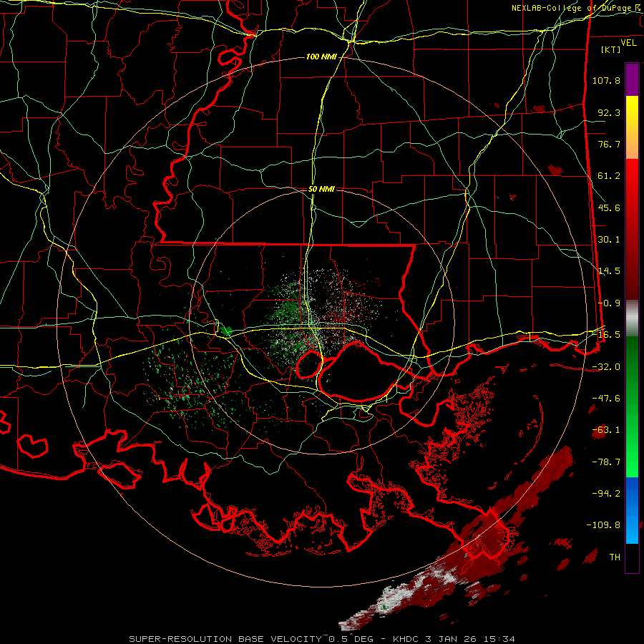This screenshot has width=644, height=644.
Task: Click the -47.6 value on velocity scale
Action: tap(606, 399)
